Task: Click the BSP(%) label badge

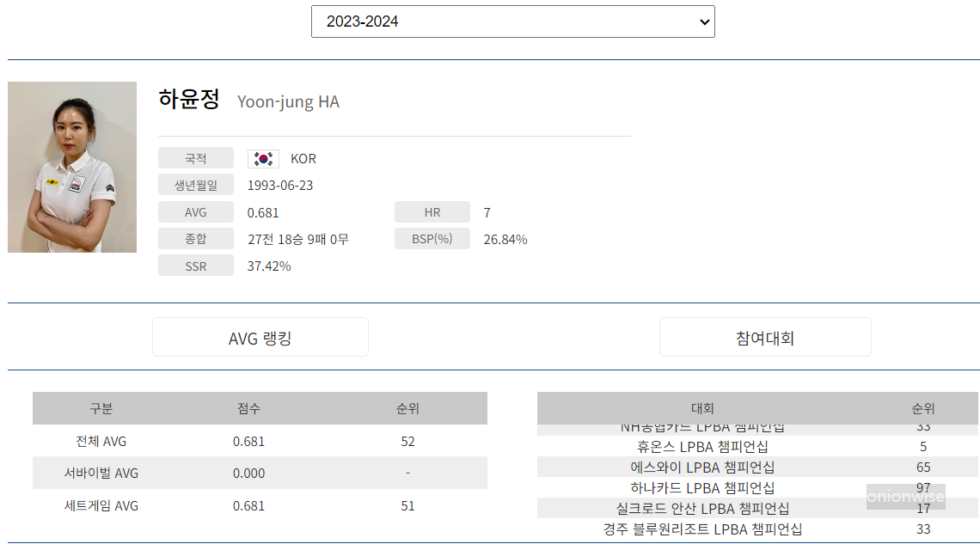Action: tap(432, 239)
